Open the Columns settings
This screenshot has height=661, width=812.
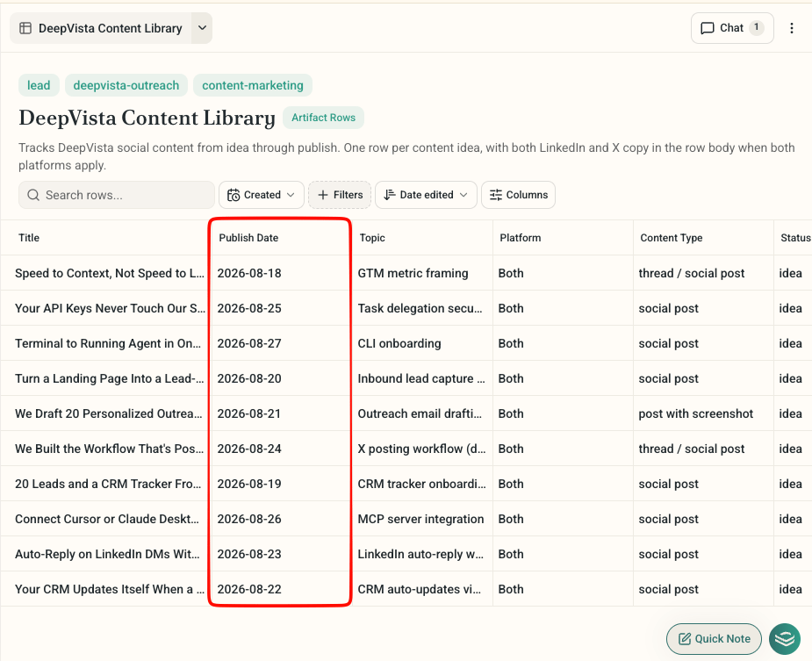(519, 195)
